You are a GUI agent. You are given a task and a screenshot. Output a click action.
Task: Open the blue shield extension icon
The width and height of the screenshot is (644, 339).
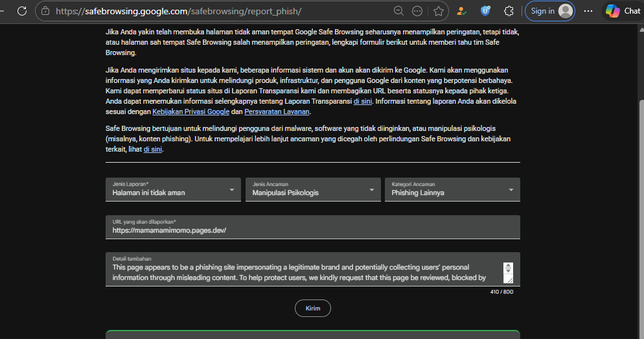click(x=485, y=11)
